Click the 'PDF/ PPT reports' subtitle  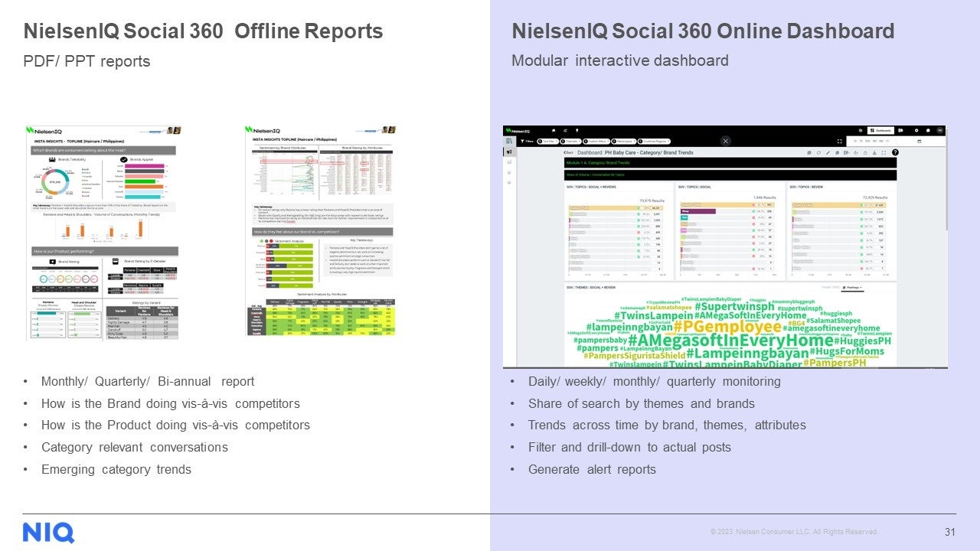pos(87,61)
